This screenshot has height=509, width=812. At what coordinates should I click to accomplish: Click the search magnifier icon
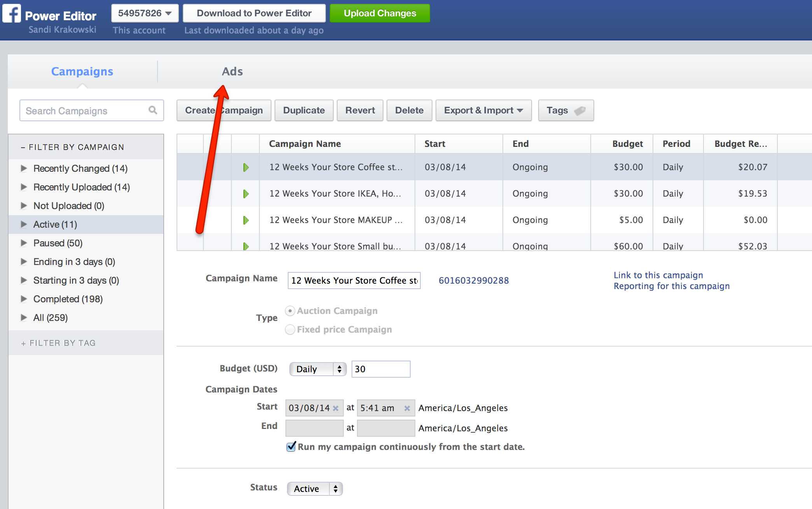153,110
